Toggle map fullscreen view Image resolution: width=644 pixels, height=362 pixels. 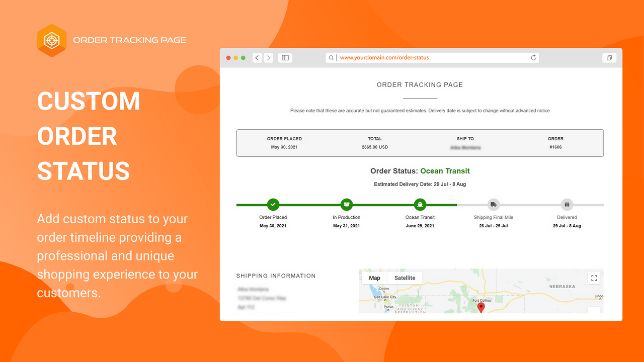pos(594,278)
